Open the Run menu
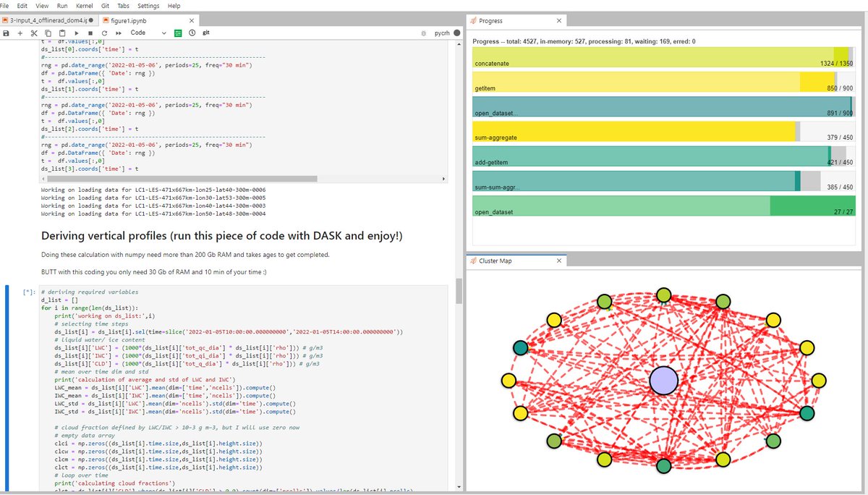This screenshot has width=868, height=495. [x=62, y=6]
